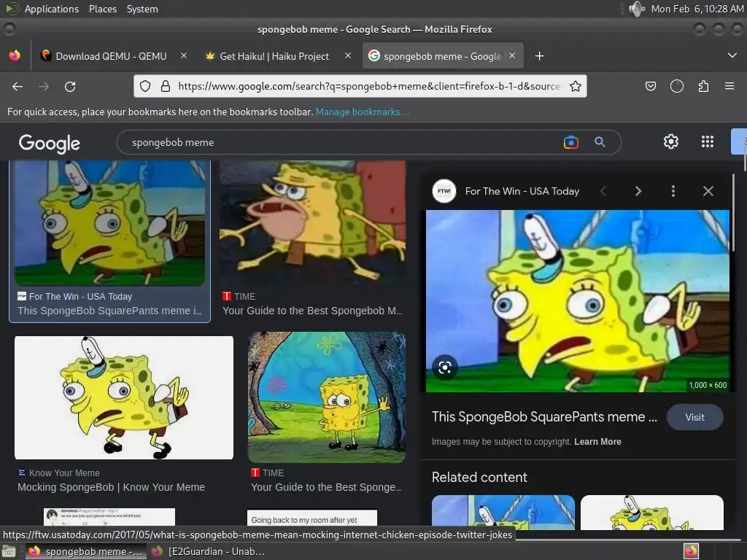Close the Download QEMU tab
Viewport: 747px width, 560px height.
[184, 55]
